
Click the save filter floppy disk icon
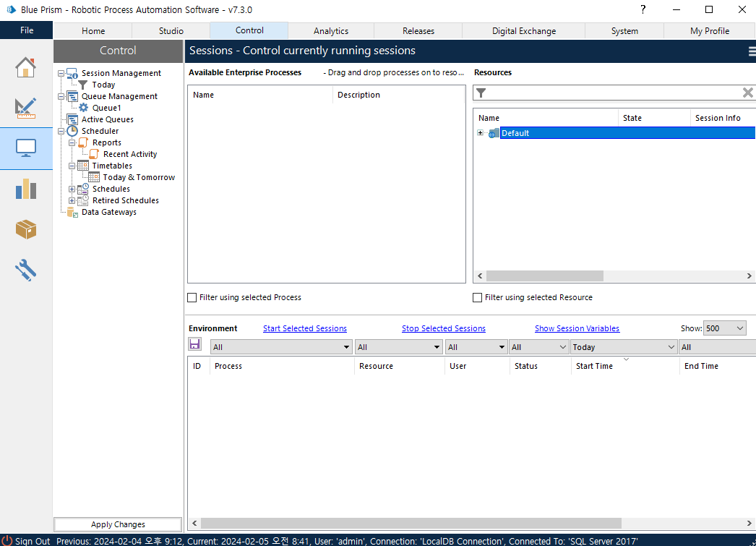[x=195, y=344]
